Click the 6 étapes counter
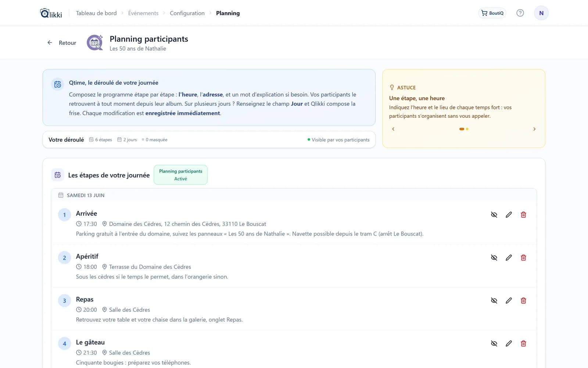Image resolution: width=588 pixels, height=368 pixels. 101,140
